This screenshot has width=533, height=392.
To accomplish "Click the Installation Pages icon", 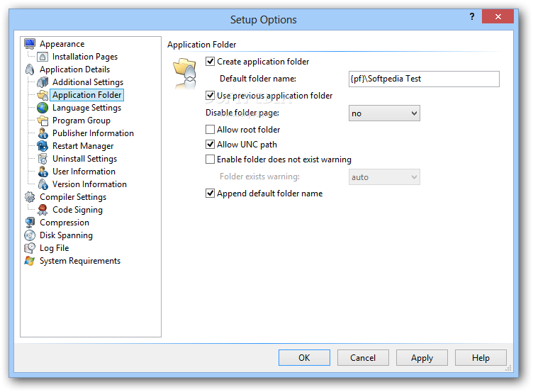I will 43,57.
